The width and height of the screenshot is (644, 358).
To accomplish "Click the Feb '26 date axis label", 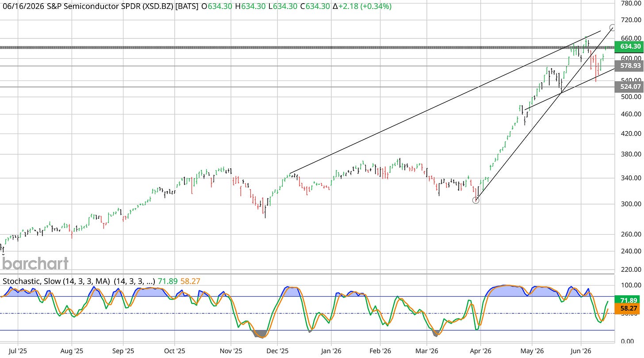I will tap(380, 350).
